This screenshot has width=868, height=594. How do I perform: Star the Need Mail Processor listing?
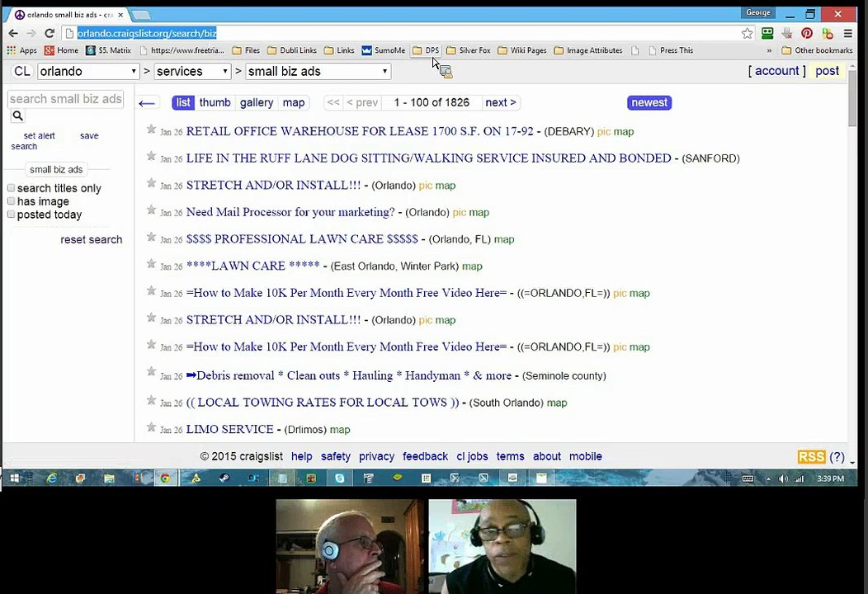(151, 210)
